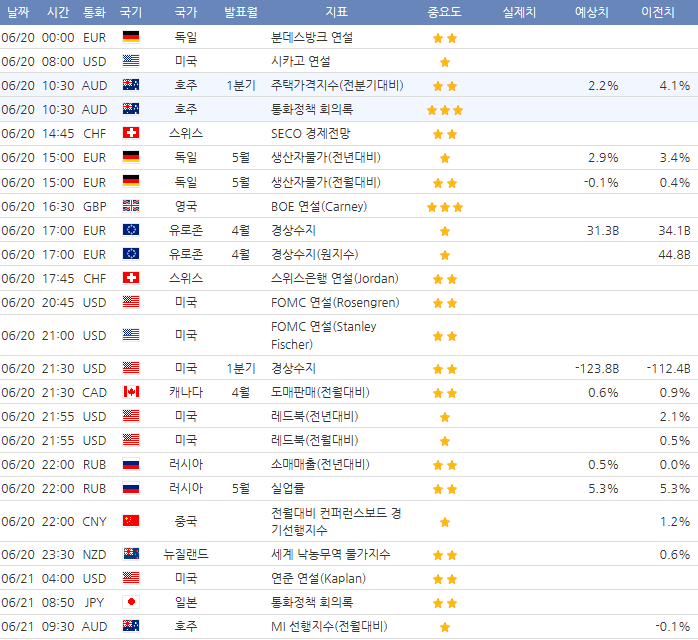Click US flag in 시카고 연설 row
Viewport: 698px width, 640px height.
[x=131, y=61]
